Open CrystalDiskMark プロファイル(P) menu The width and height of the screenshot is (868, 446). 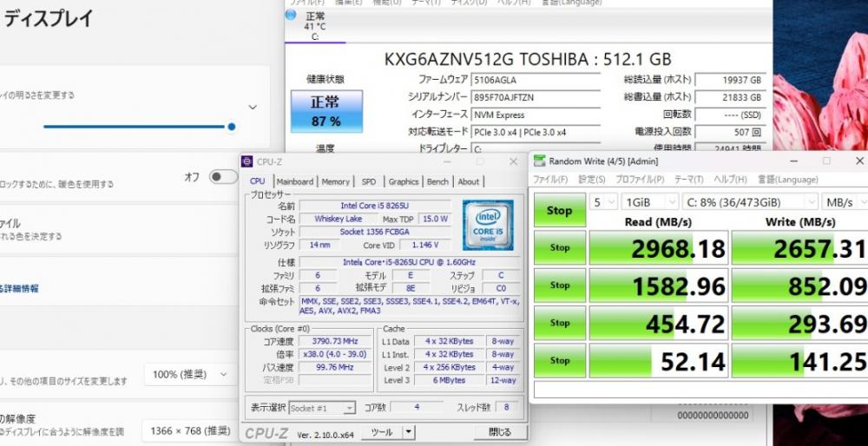tap(640, 180)
